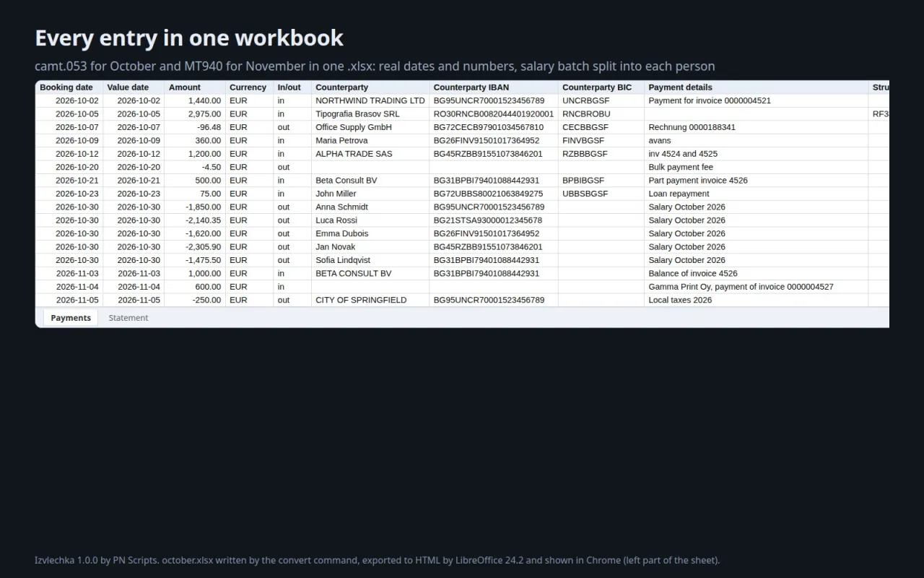Click the Luca Rossi cell

click(x=370, y=220)
